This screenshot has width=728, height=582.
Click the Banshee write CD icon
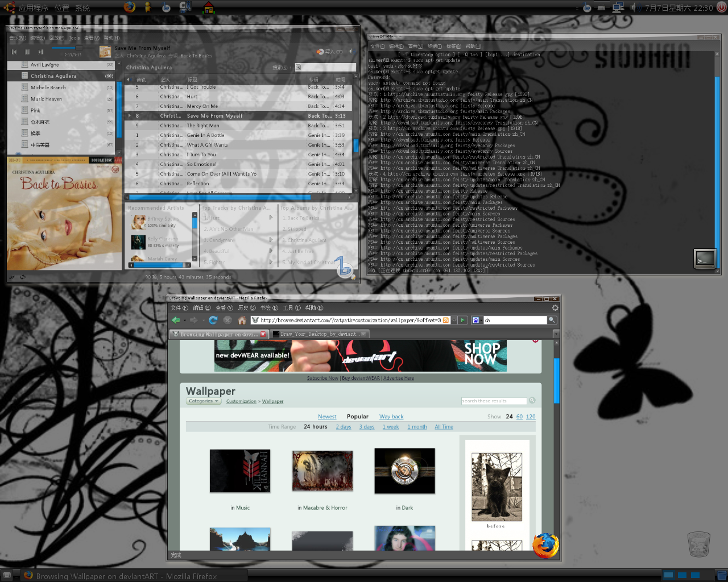pos(321,52)
